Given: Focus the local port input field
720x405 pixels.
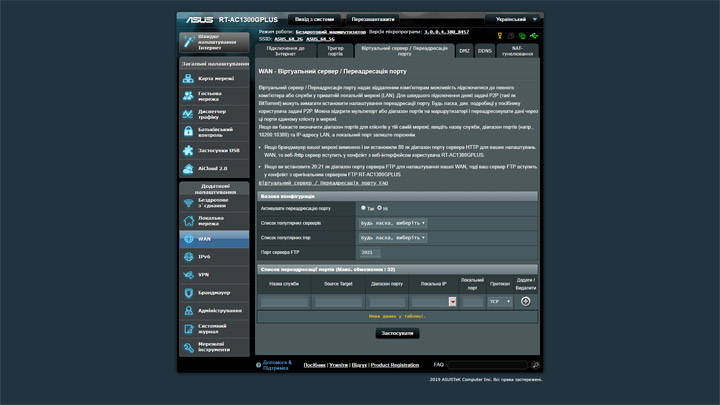Looking at the screenshot, I should (472, 302).
